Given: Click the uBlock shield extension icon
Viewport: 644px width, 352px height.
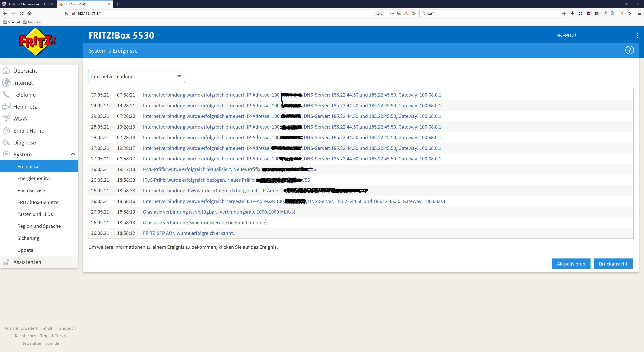Looking at the screenshot, I should [588, 13].
